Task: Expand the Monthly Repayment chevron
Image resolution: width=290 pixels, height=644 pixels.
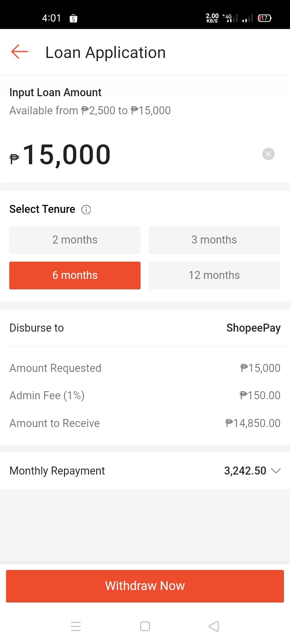Action: tap(276, 471)
